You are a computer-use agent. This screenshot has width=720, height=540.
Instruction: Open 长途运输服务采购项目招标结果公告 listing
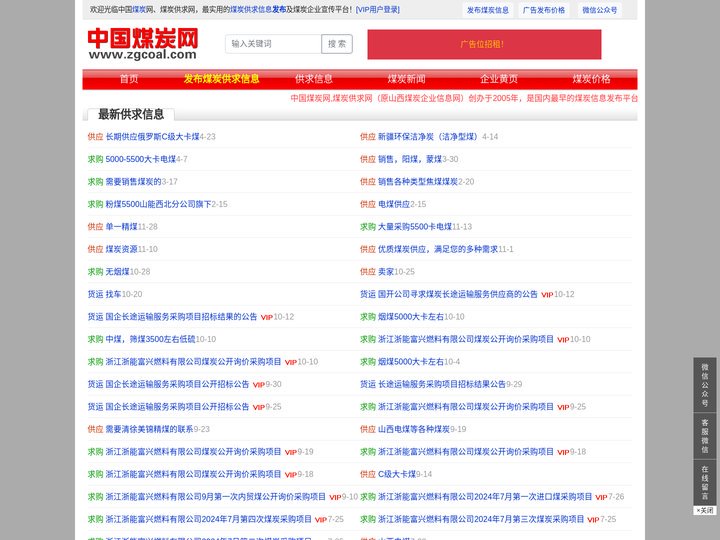441,384
